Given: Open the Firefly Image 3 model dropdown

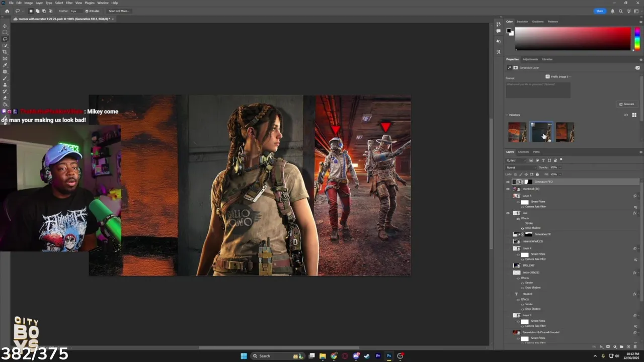Looking at the screenshot, I should (x=558, y=76).
